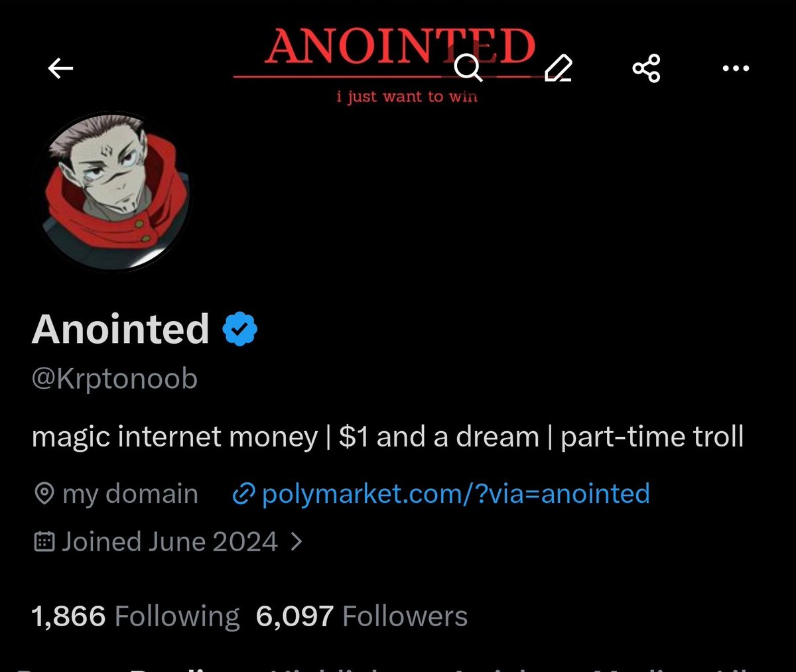The height and width of the screenshot is (672, 796).
Task: Tap the "my domain" location text
Action: coord(130,494)
